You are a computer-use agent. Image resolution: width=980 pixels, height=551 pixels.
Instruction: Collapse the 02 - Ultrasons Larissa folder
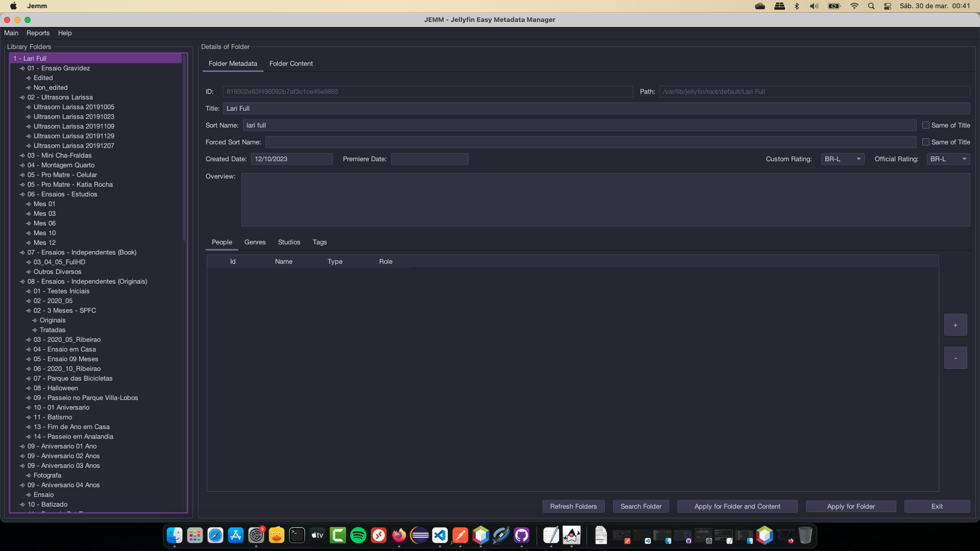pos(22,97)
